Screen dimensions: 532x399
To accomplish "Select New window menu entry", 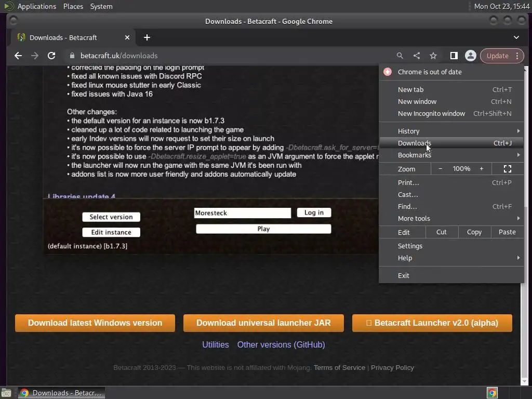I will tap(451, 101).
